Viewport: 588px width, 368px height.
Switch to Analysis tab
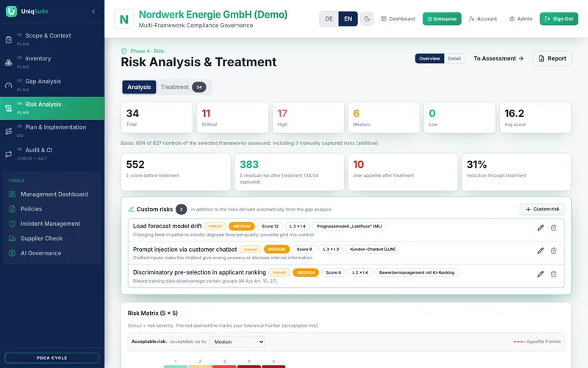pyautogui.click(x=139, y=87)
